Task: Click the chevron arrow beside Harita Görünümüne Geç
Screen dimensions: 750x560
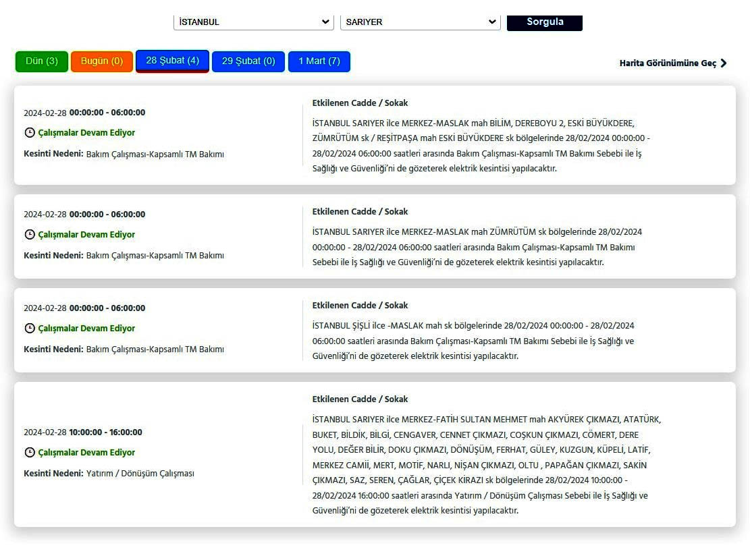Action: pos(724,63)
